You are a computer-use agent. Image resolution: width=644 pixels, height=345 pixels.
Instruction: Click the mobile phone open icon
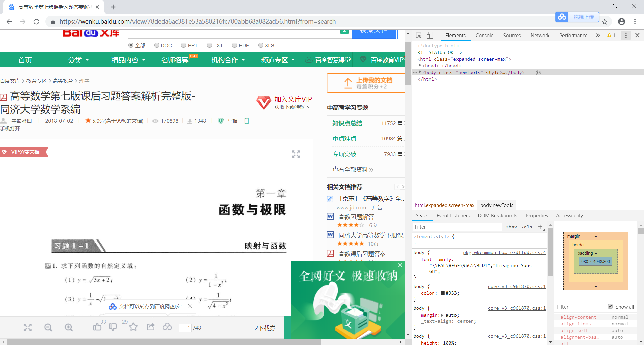point(247,121)
